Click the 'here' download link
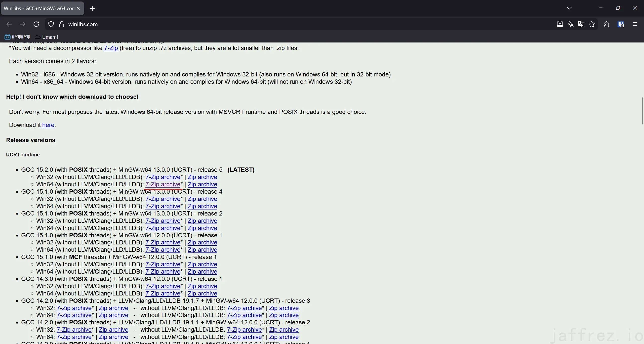Screen dimensions: 644x344 pos(48,125)
